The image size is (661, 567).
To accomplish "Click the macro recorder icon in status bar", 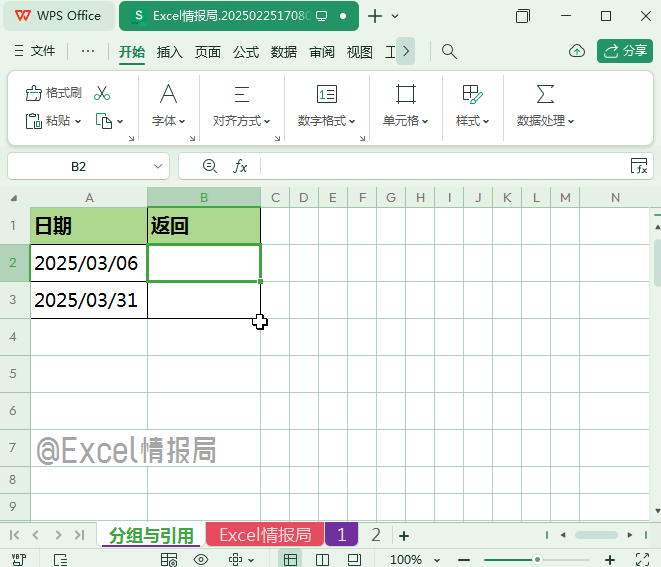I will pos(19,560).
